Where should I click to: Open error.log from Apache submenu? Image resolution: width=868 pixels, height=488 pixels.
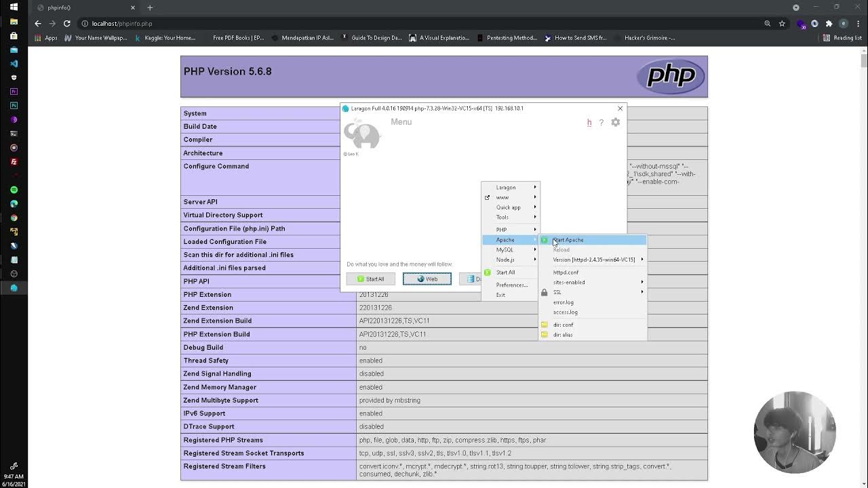click(563, 302)
